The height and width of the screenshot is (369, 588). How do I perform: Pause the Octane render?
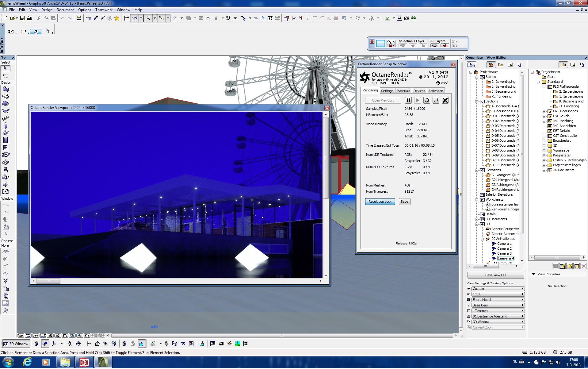coord(408,100)
